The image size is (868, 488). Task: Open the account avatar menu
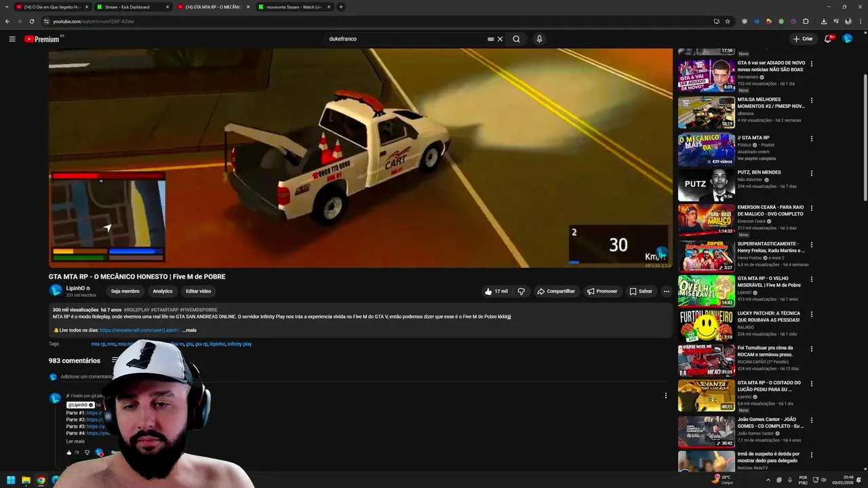point(848,39)
